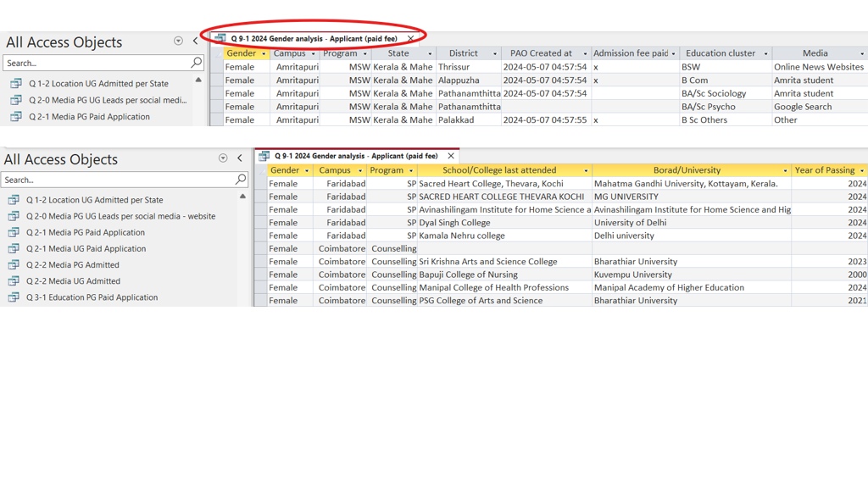Click the Online News Websites media cell

click(x=818, y=67)
